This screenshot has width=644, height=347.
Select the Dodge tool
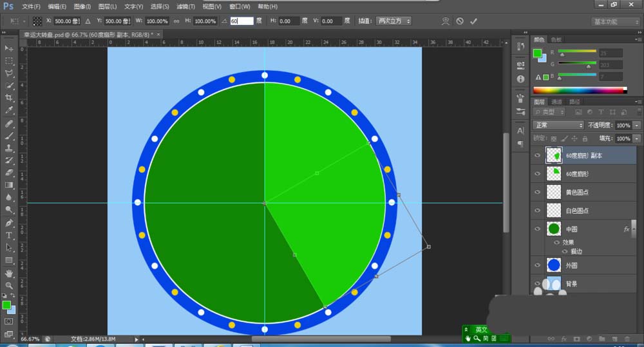coord(8,210)
